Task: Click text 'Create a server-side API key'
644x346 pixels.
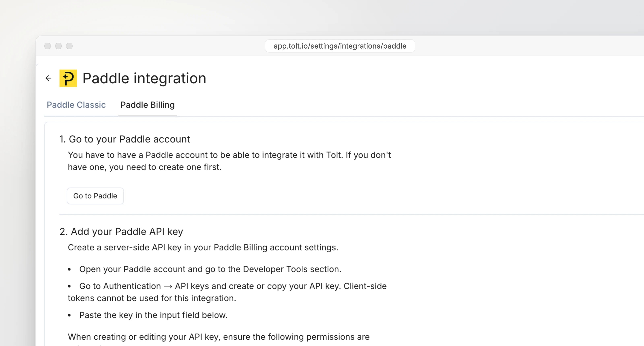Action: coord(125,248)
